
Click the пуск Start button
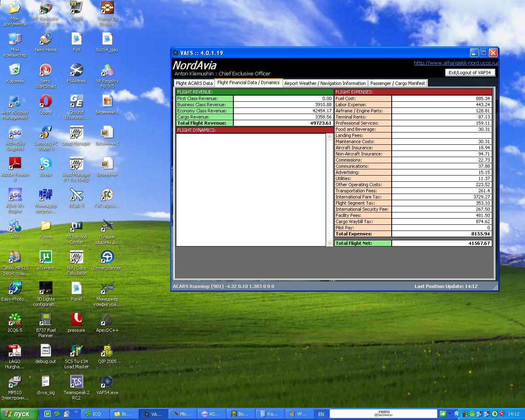coord(19,414)
